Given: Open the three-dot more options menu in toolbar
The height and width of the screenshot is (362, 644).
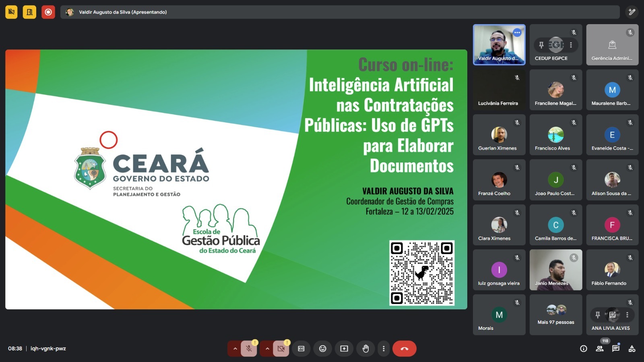Looking at the screenshot, I should [384, 349].
